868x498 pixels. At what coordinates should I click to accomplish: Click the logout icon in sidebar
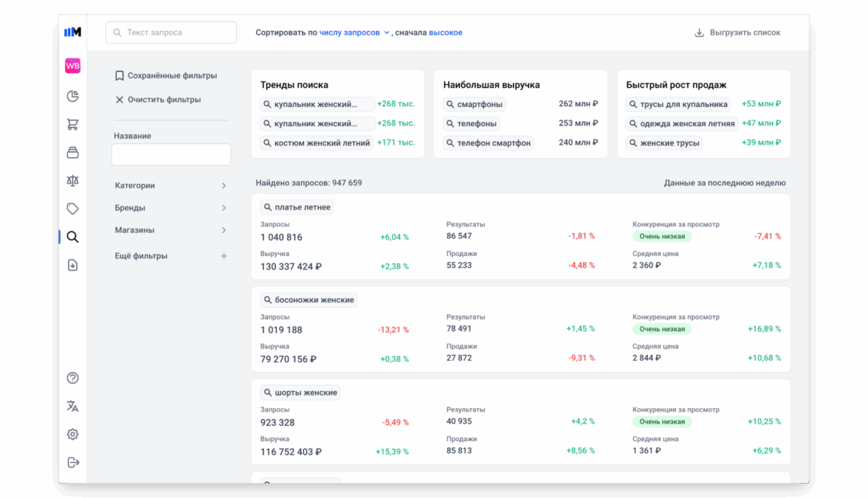72,463
